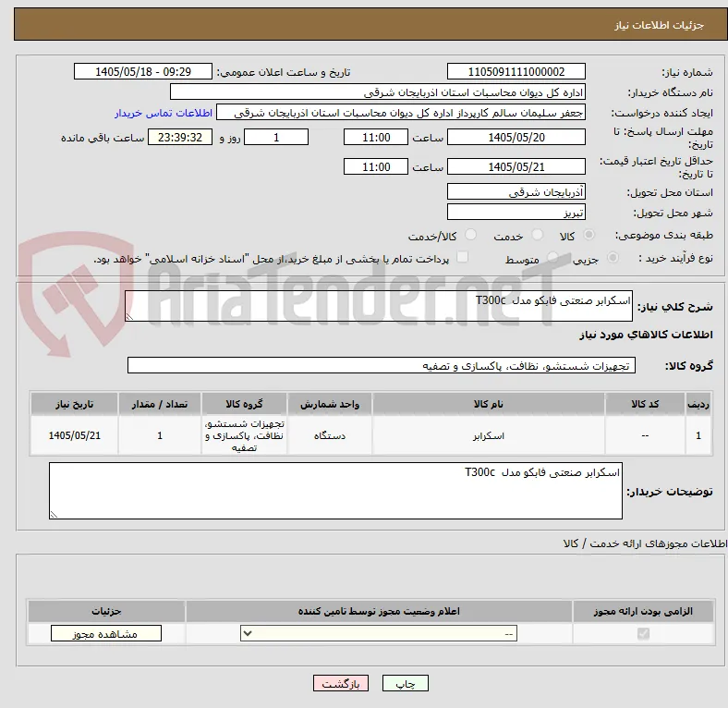
Task: Click the بازگشت (back) button
Action: pyautogui.click(x=341, y=683)
